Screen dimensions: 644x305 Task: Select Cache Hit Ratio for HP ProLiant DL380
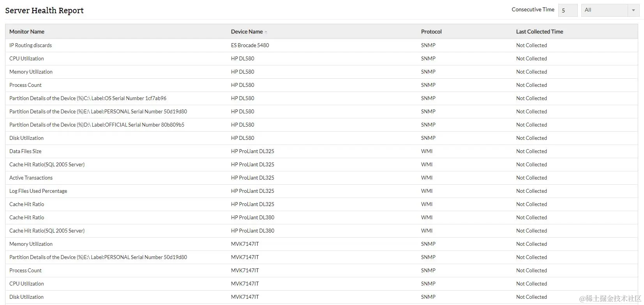pyautogui.click(x=26, y=217)
